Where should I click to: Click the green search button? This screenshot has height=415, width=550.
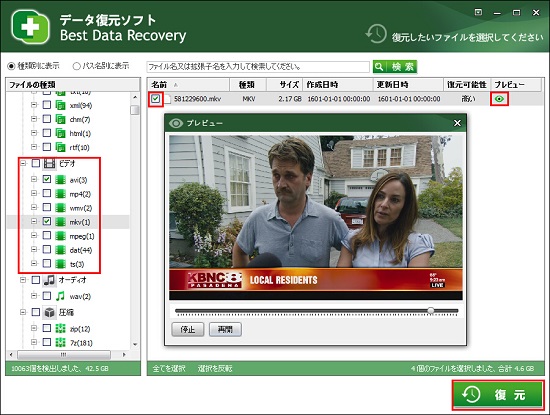[x=395, y=67]
